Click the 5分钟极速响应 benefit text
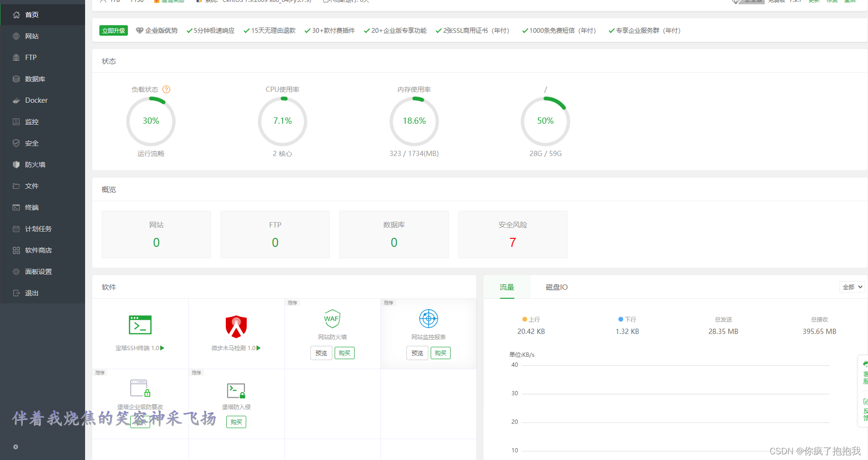This screenshot has height=460, width=868. pyautogui.click(x=214, y=30)
